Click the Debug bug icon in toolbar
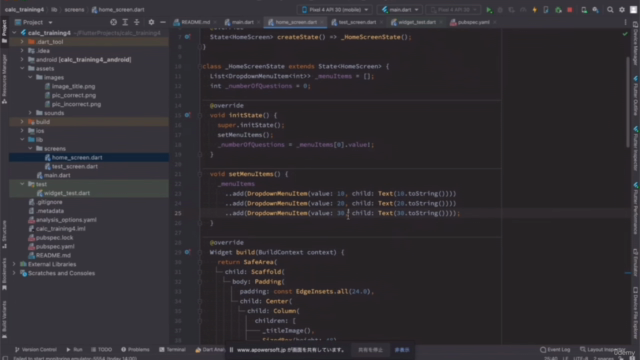The height and width of the screenshot is (360, 640). coord(500,10)
